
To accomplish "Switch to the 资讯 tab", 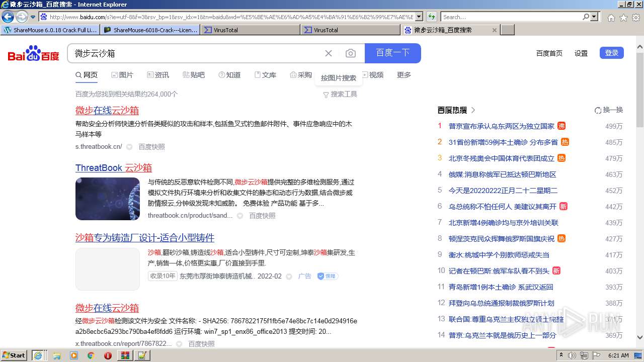I will pyautogui.click(x=158, y=75).
